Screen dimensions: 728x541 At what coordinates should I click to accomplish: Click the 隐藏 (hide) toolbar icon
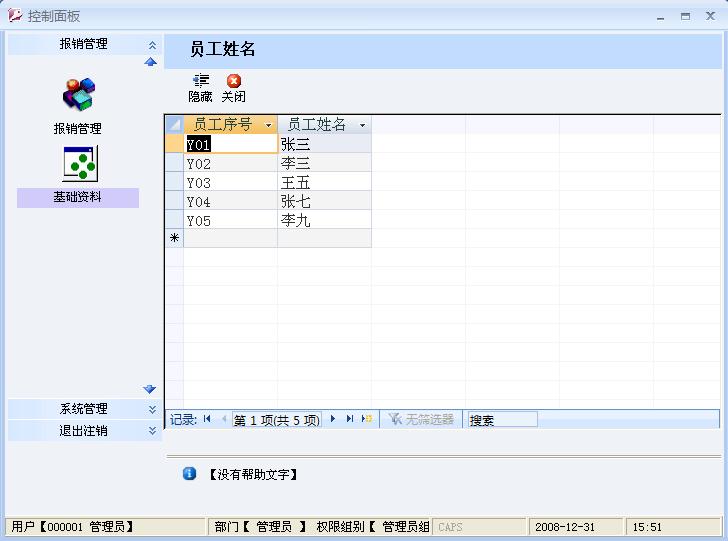click(x=201, y=81)
